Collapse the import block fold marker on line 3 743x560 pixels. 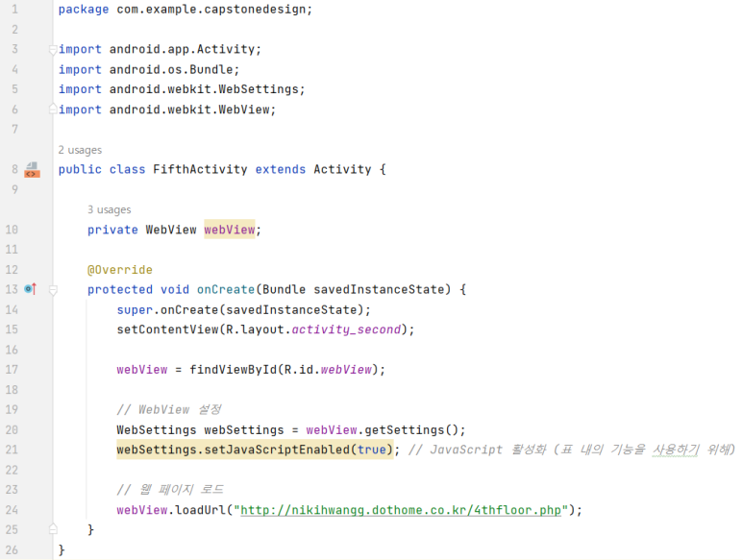coord(53,49)
